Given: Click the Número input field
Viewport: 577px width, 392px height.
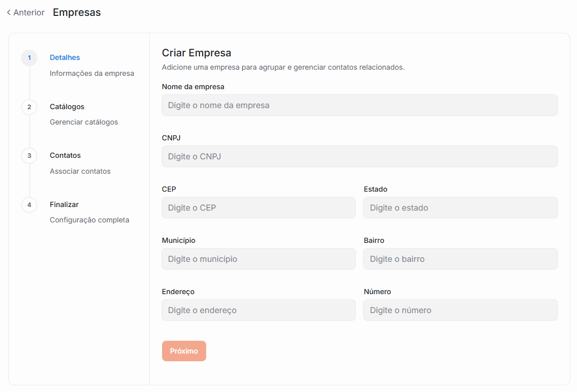Looking at the screenshot, I should [x=460, y=310].
